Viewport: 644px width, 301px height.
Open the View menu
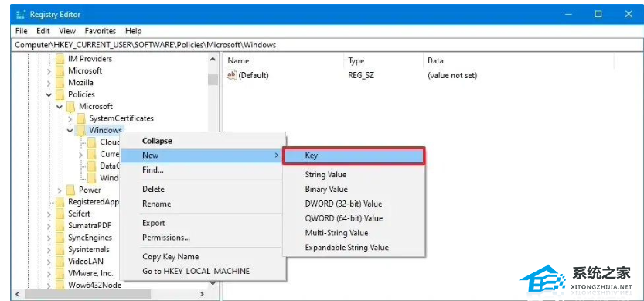pyautogui.click(x=67, y=31)
